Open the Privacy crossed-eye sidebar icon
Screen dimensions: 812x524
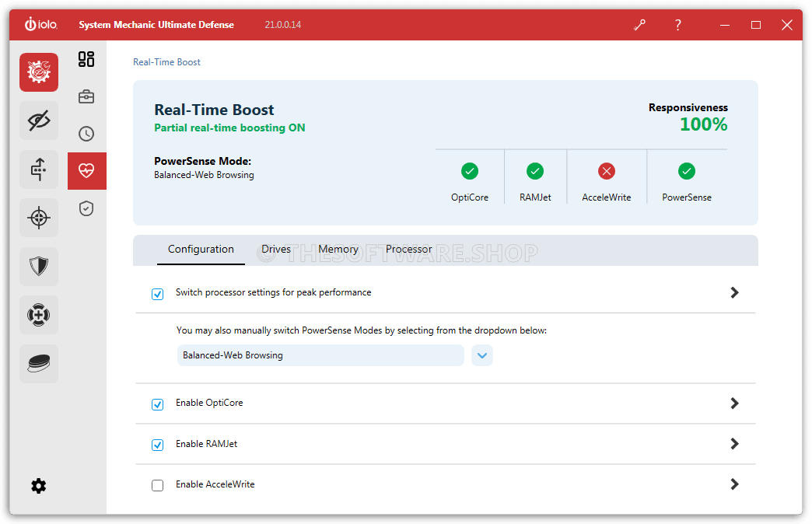39,121
